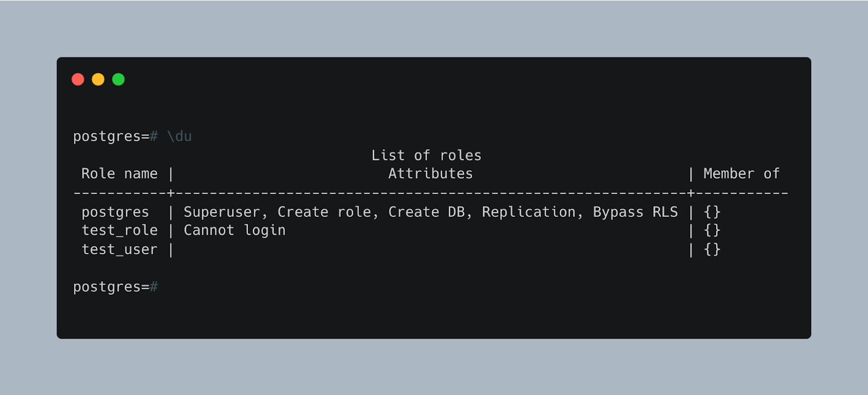Click the "Replication" attribute text
Viewport: 868px width, 395px height.
pos(528,212)
